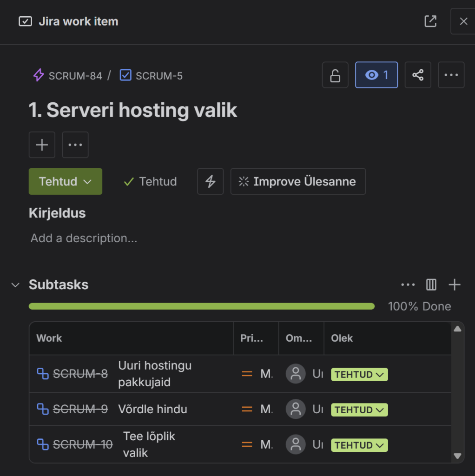Viewport: 475px width, 476px height.
Task: Toggle the watch eye button
Action: [x=376, y=75]
